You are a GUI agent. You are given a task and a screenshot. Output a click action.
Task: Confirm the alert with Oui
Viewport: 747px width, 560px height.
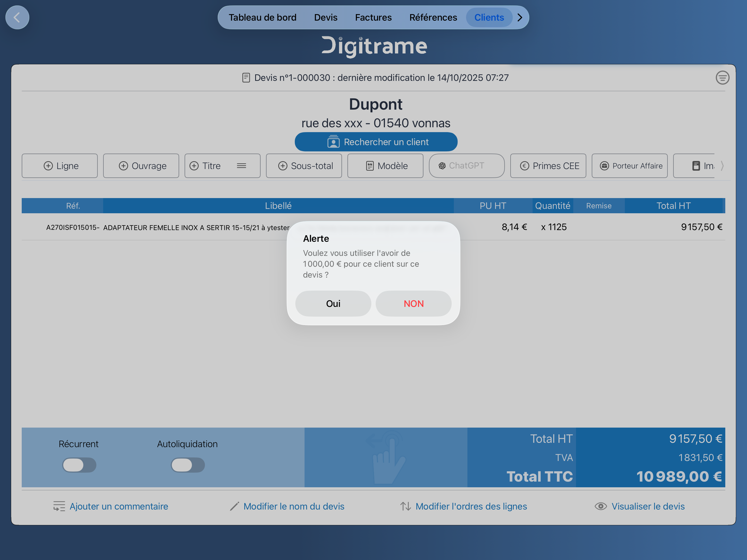(x=333, y=303)
